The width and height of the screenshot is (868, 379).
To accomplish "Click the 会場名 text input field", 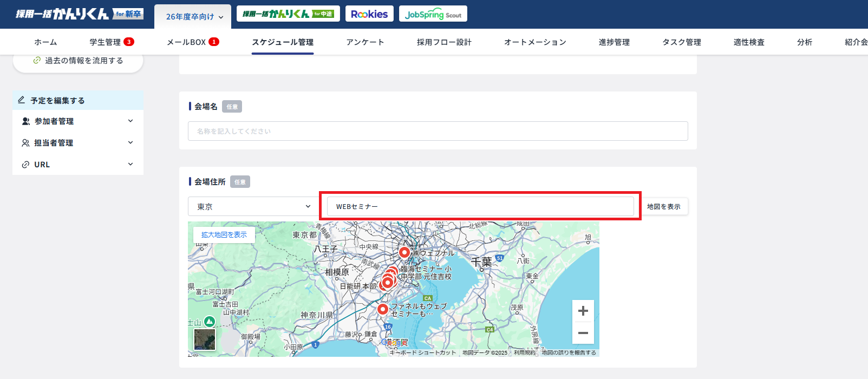I will click(438, 131).
